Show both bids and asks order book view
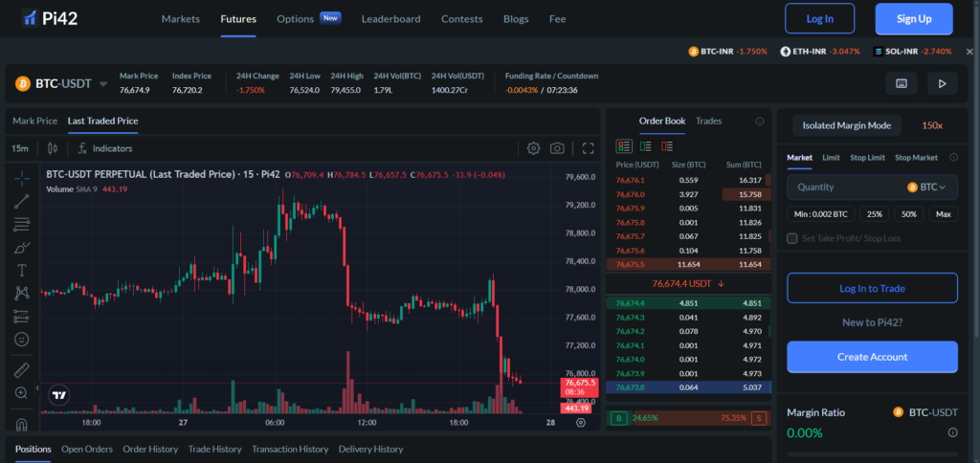980x463 pixels. [624, 146]
